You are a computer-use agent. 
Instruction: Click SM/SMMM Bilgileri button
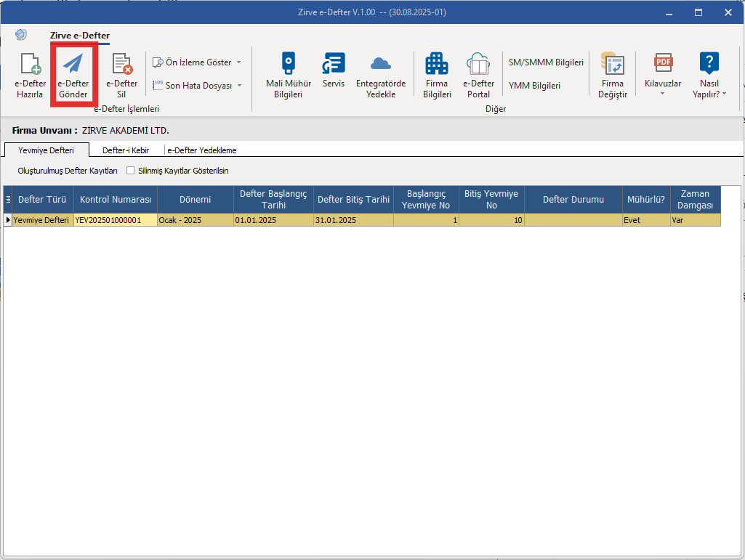tap(546, 62)
